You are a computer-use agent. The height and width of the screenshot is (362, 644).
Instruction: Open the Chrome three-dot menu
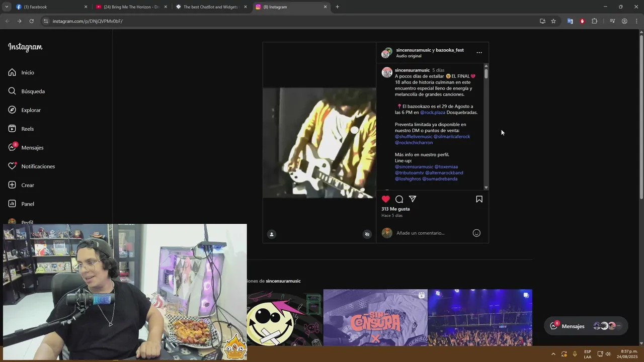636,21
